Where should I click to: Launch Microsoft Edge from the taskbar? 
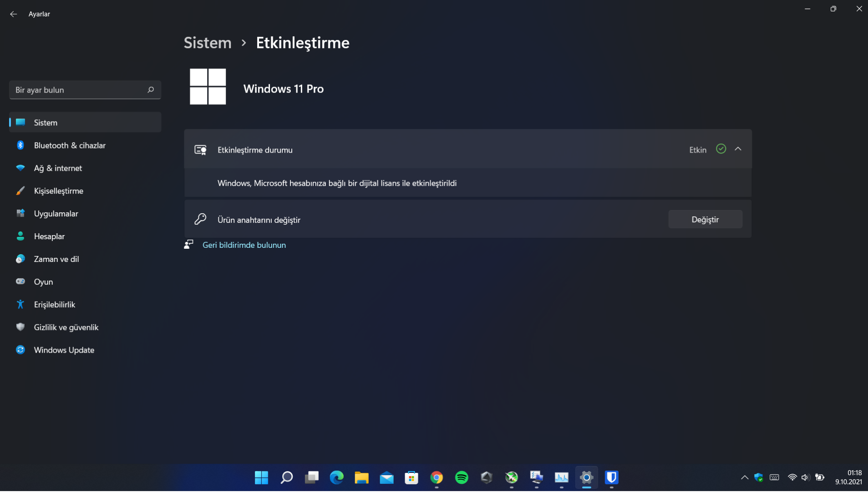pyautogui.click(x=337, y=477)
